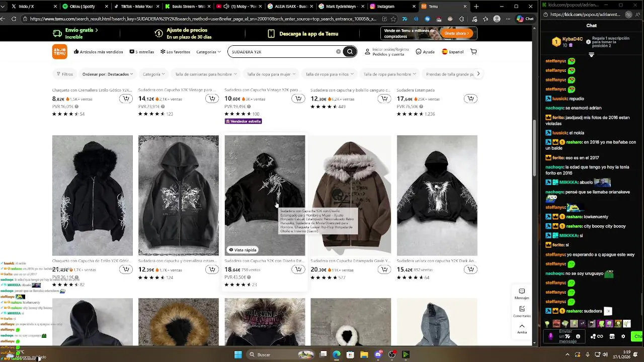Open Artículos más vendidos in Temu nav
644x362 pixels.
click(x=98, y=52)
